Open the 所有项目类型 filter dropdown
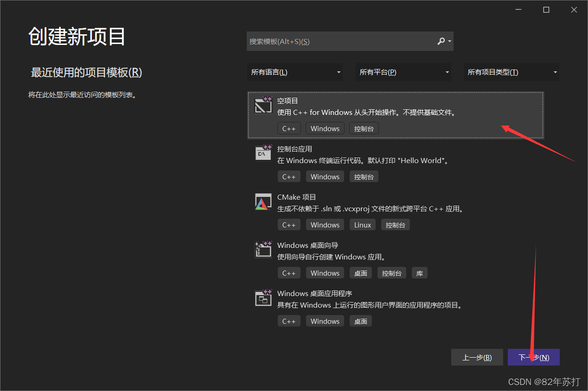 511,72
